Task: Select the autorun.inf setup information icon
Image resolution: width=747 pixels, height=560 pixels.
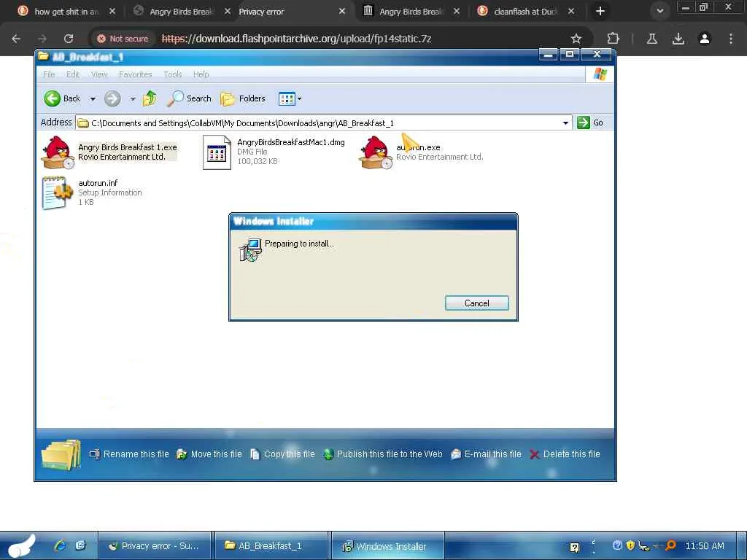Action: click(58, 192)
